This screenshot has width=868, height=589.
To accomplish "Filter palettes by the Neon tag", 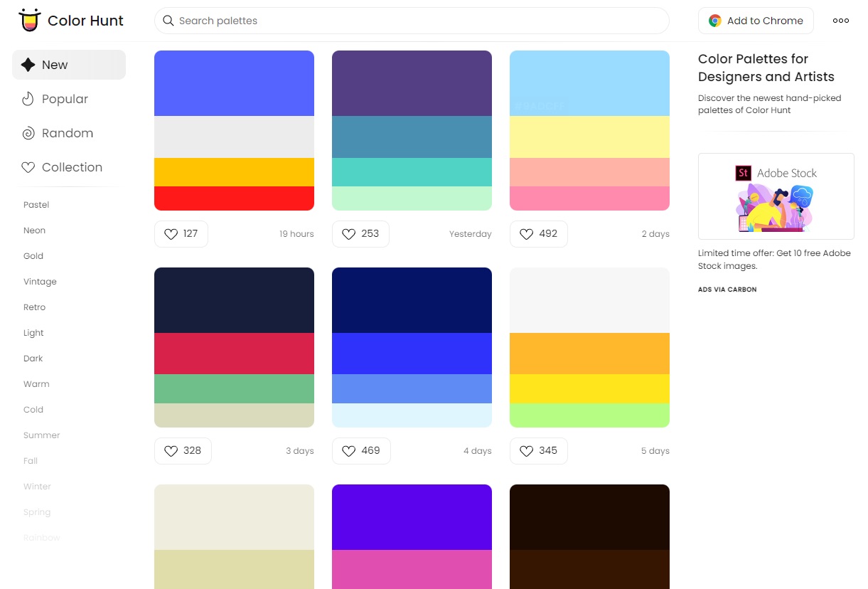I will [x=34, y=230].
